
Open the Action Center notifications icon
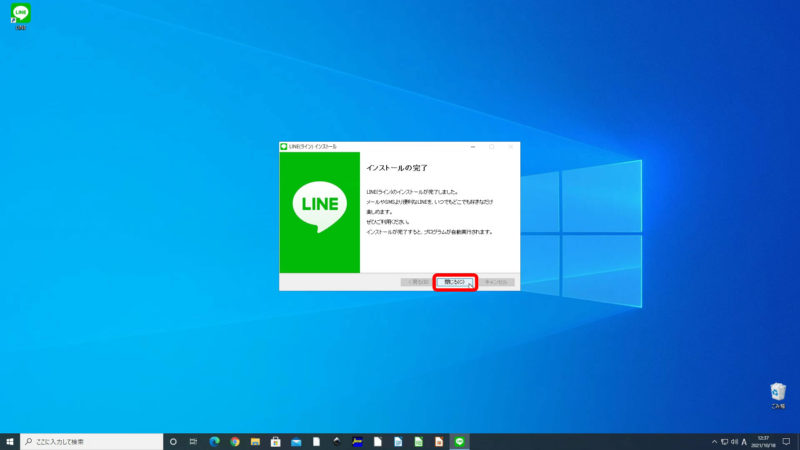(786, 442)
